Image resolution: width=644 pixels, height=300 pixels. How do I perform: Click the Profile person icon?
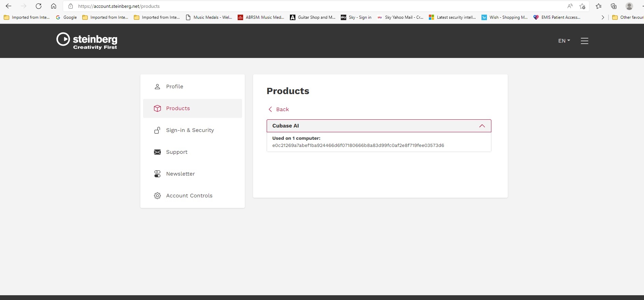coord(157,87)
